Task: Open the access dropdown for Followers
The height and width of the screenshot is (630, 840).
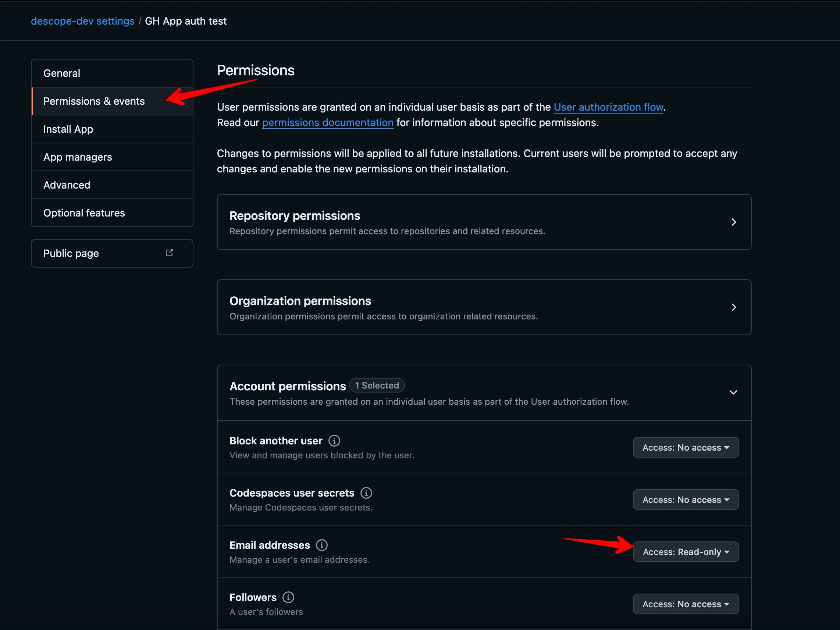Action: click(685, 604)
